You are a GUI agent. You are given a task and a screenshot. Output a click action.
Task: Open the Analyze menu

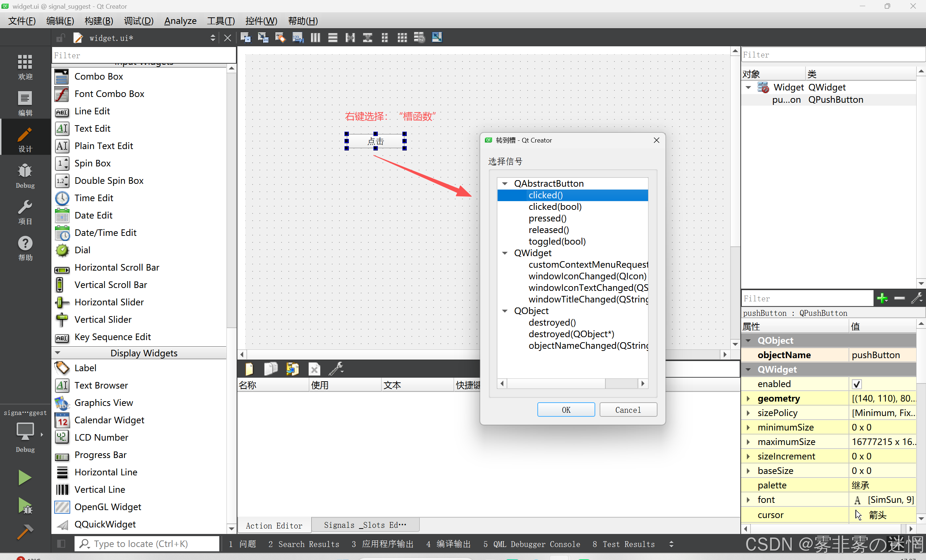click(180, 21)
